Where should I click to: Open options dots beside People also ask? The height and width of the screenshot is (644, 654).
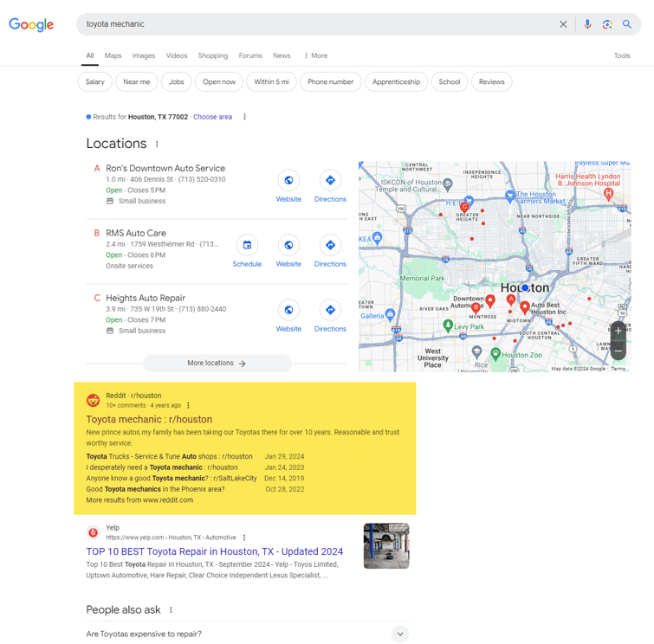click(171, 610)
